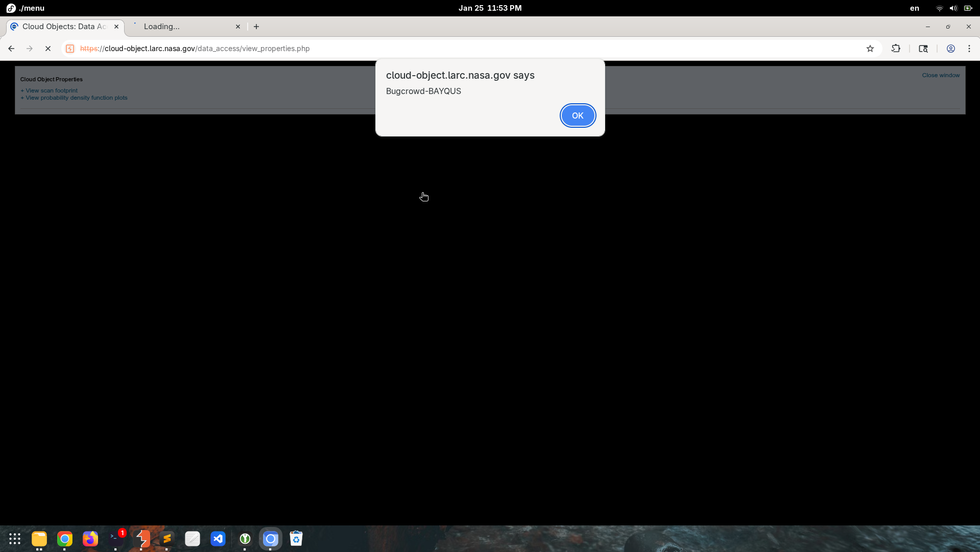Open a new browser tab

(256, 27)
